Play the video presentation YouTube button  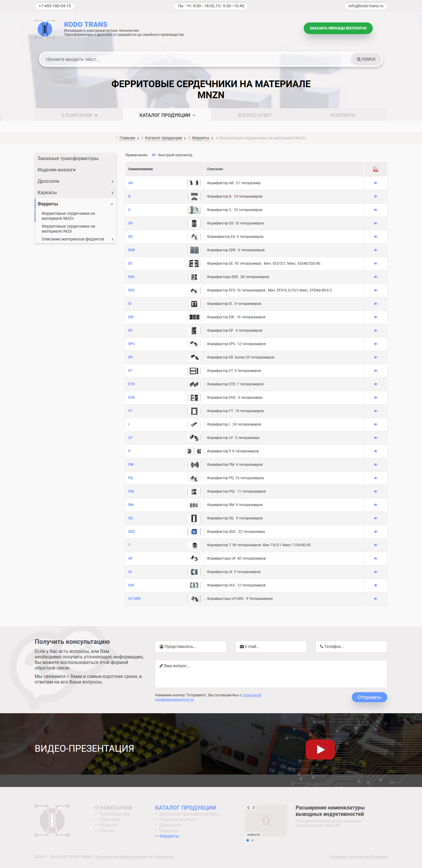pyautogui.click(x=320, y=749)
